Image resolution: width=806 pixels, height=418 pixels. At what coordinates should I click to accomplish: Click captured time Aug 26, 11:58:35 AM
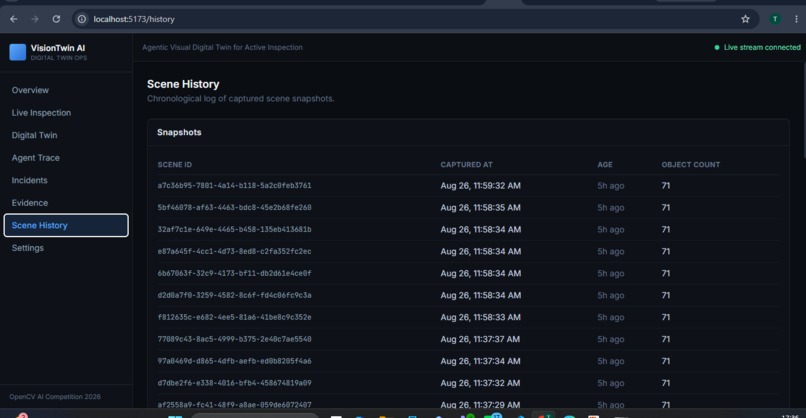coord(480,208)
